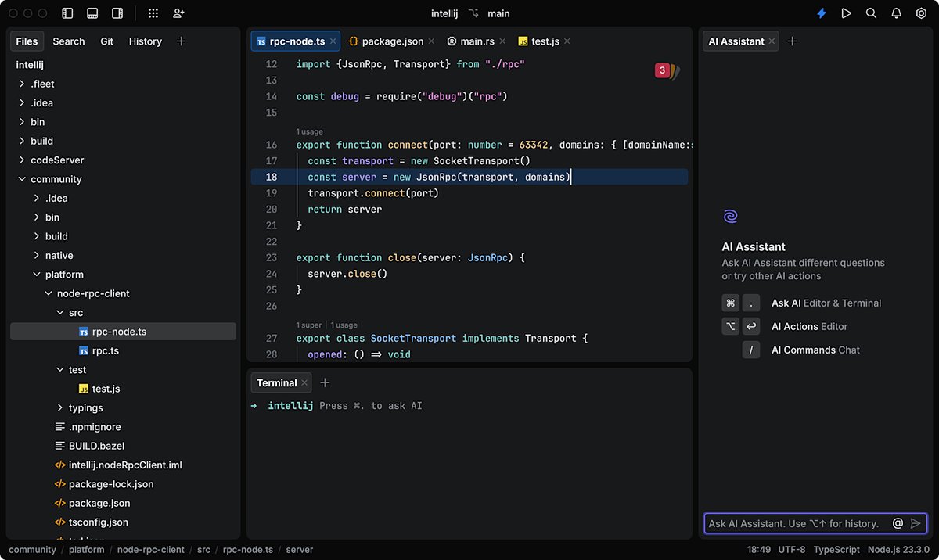Click the red problems badge showing 3
939x560 pixels.
662,71
